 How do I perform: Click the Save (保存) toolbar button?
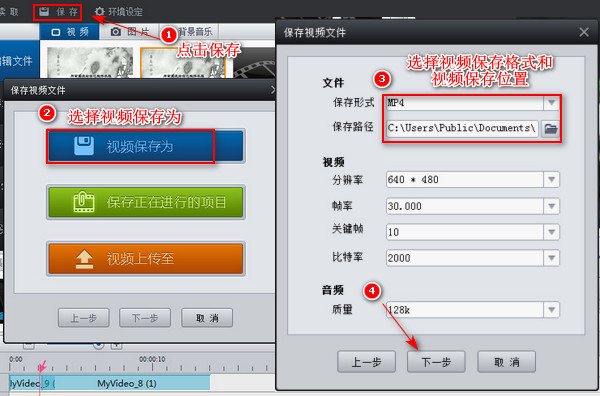[x=58, y=12]
